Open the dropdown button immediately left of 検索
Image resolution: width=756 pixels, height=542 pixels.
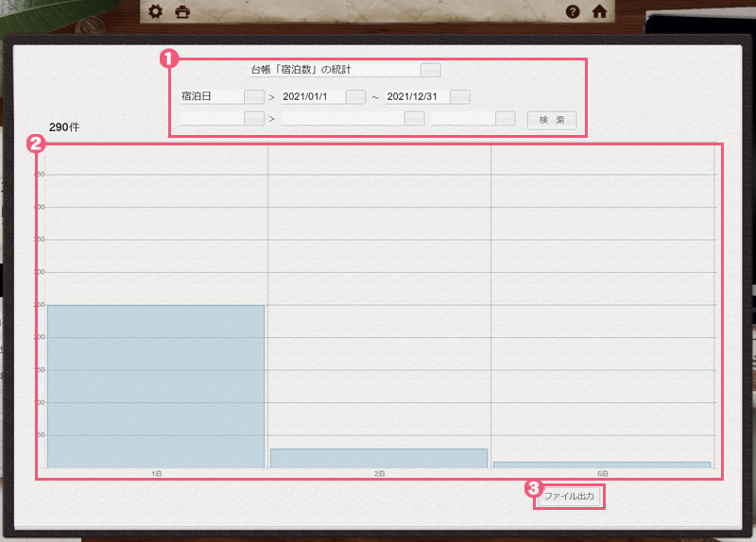(506, 119)
